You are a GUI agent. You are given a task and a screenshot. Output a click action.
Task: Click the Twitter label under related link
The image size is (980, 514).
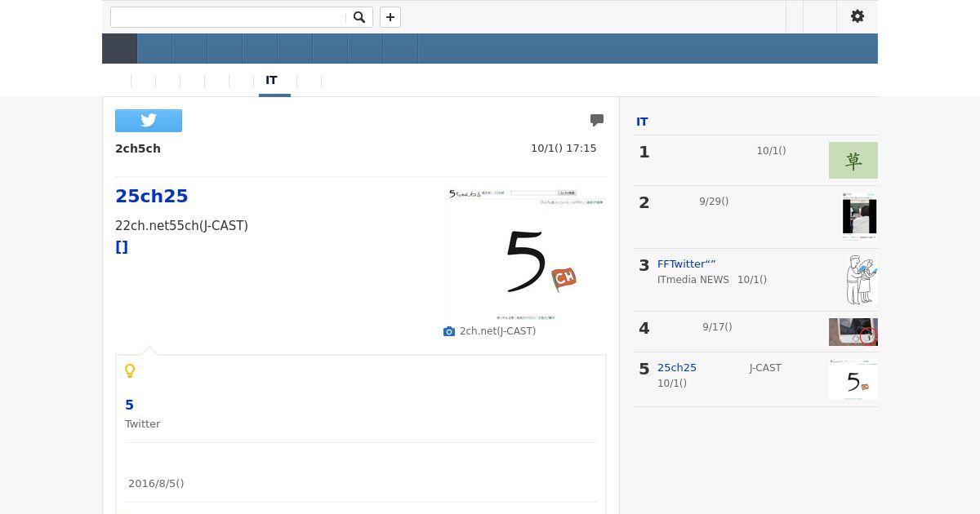pos(143,424)
